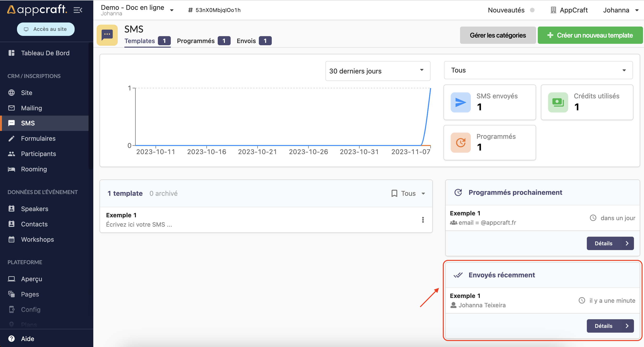644x347 pixels.
Task: Expand the template bookmark Tous dropdown
Action: (408, 194)
